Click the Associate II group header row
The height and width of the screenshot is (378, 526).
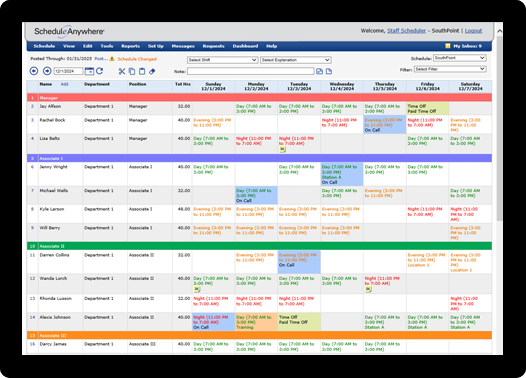pyautogui.click(x=259, y=246)
